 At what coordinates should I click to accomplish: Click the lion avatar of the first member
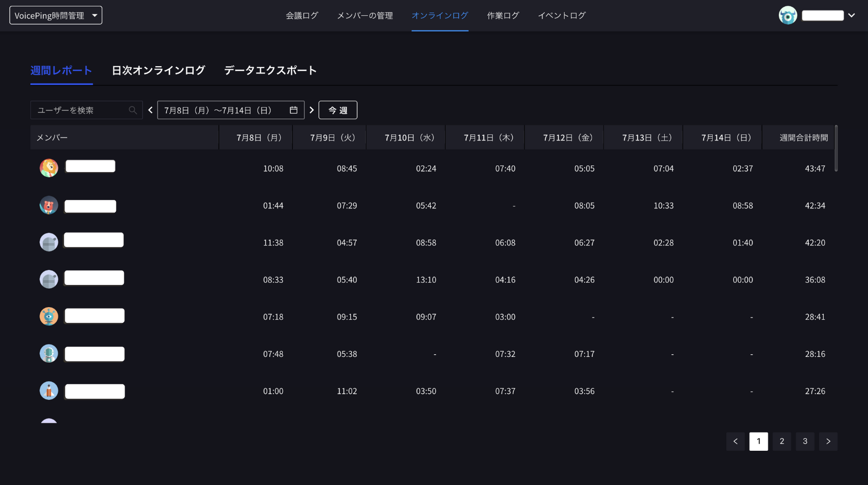point(49,166)
